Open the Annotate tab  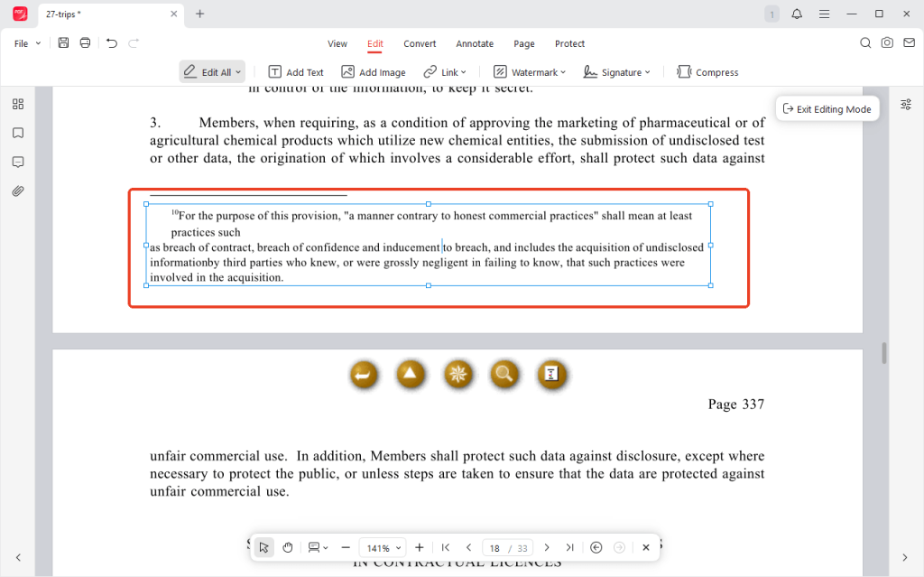tap(475, 43)
